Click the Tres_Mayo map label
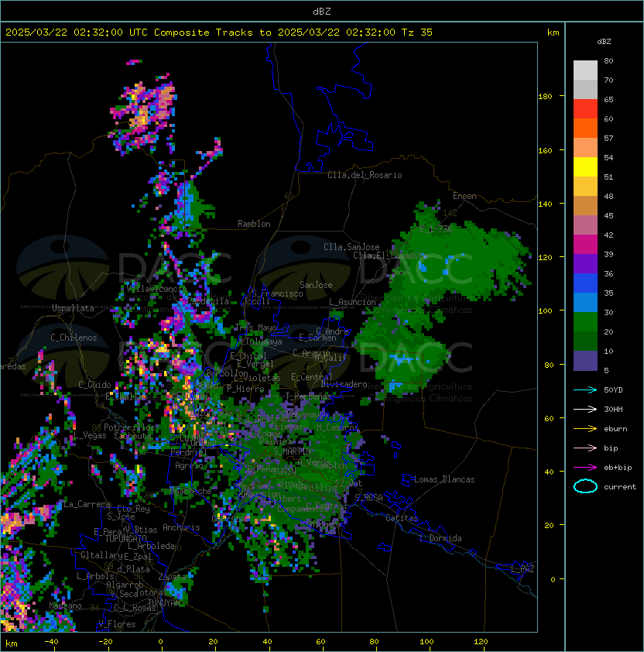 point(255,328)
